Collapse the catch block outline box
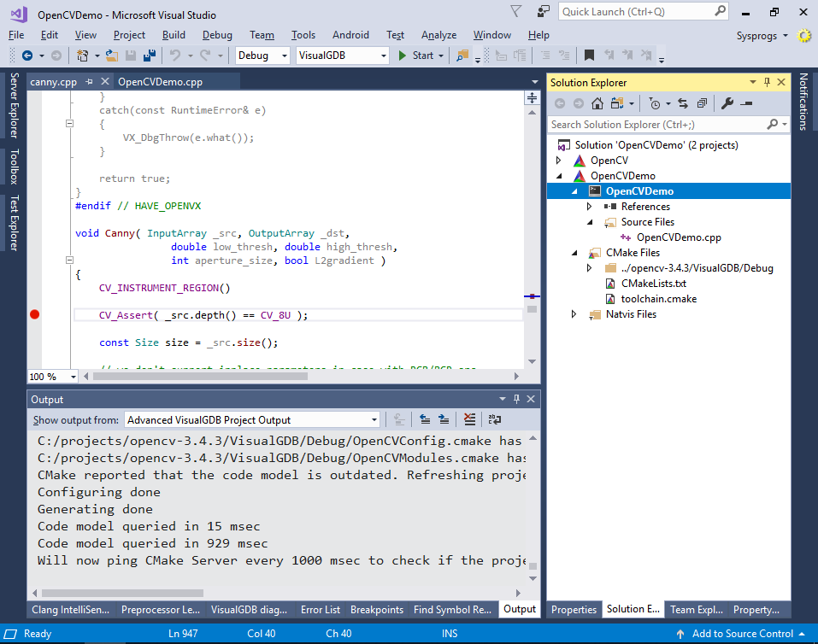 (69, 124)
